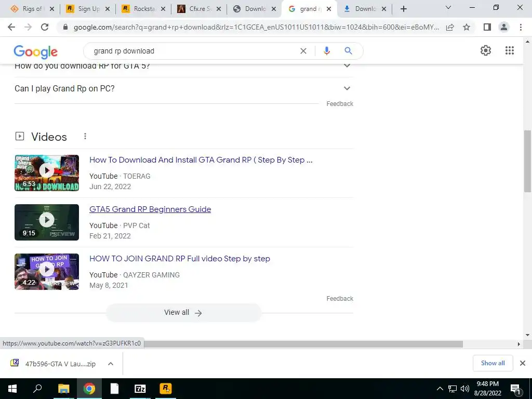Open 'How To Download And Install GTA Grand RP' link
Screen dimensions: 532x399
[x=201, y=160]
